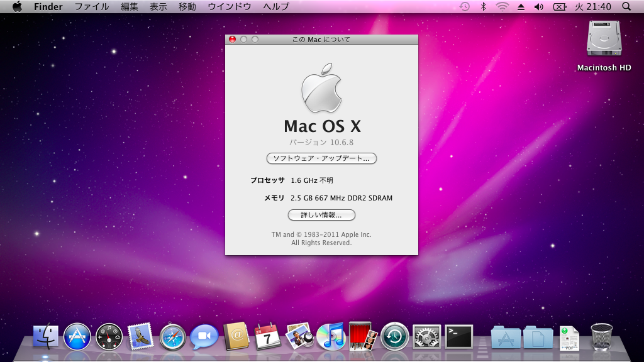This screenshot has width=644, height=362.
Task: Open the 表示 menu
Action: (x=158, y=6)
